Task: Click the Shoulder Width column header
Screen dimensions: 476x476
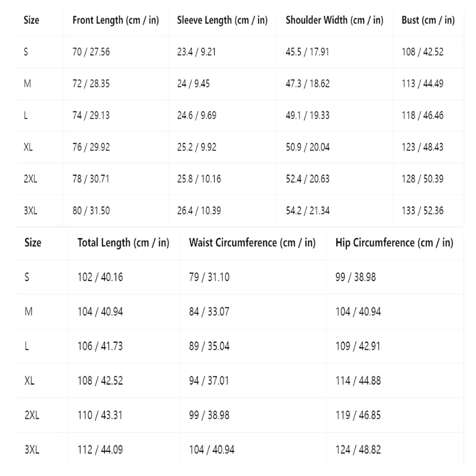Action: coord(335,20)
